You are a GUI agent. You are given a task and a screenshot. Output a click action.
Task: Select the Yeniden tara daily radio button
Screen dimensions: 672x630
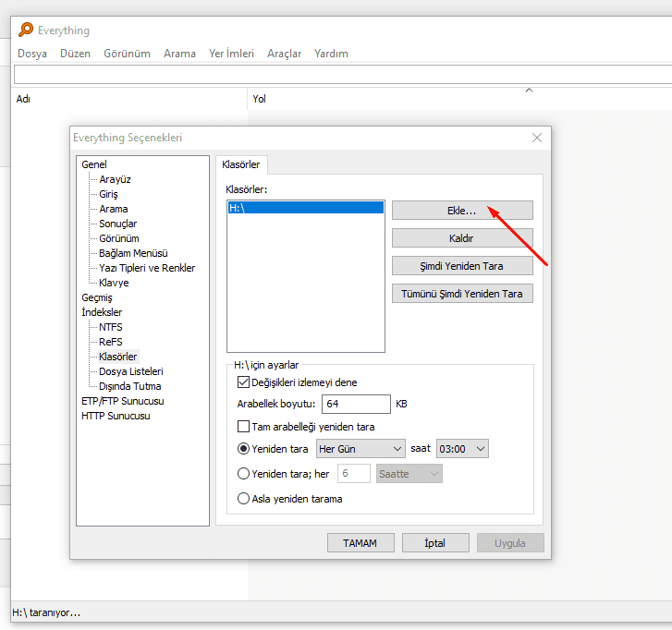tap(243, 449)
